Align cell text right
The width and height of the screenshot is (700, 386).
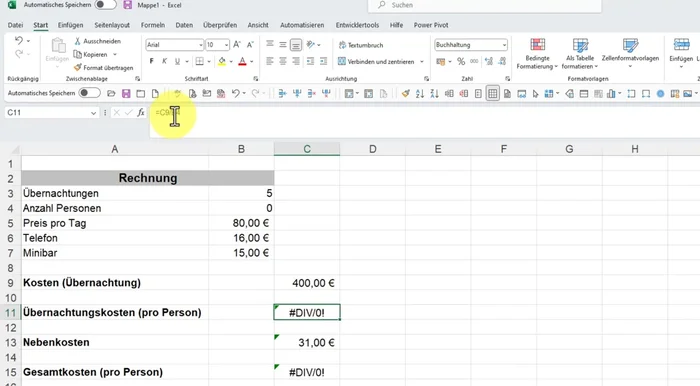click(x=296, y=61)
